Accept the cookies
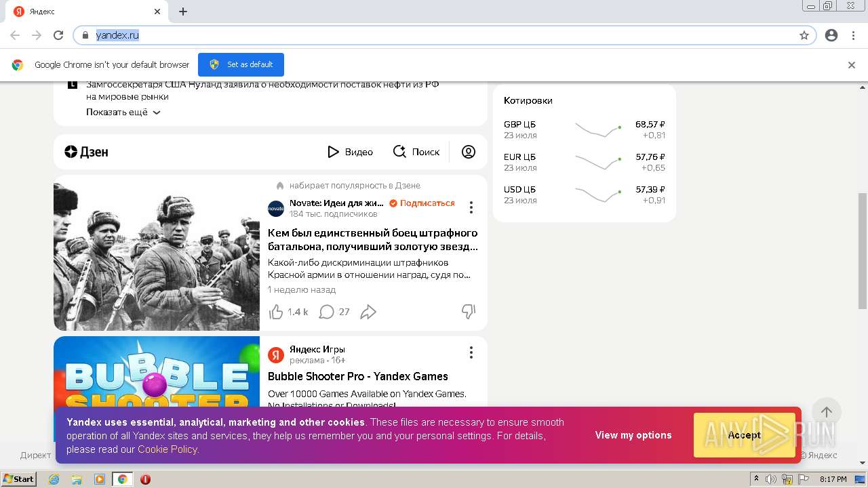 click(x=745, y=435)
